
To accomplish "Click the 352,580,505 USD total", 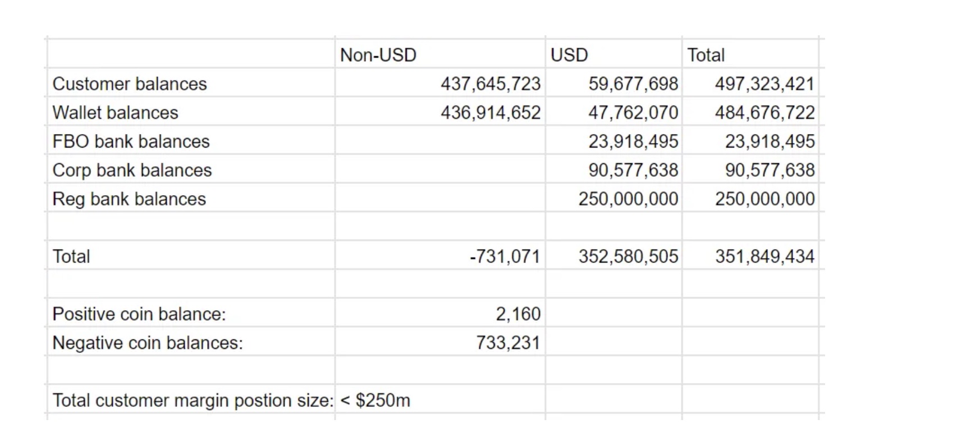I will (x=628, y=257).
